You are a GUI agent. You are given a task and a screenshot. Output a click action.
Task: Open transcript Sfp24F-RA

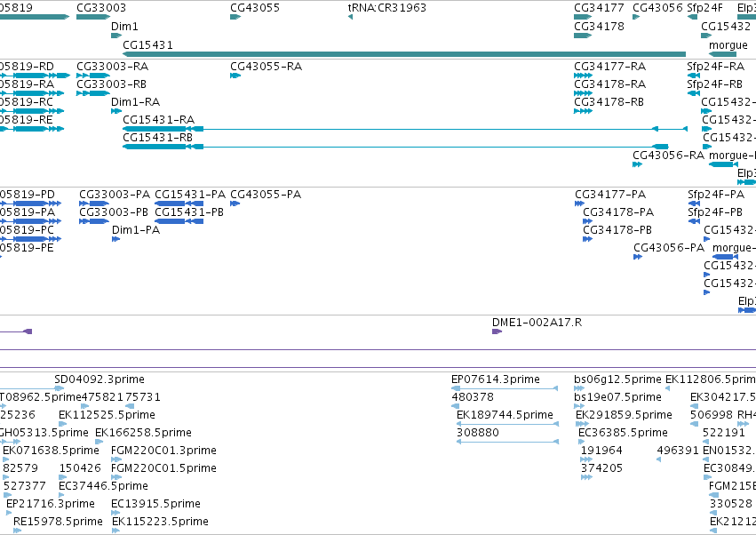coord(716,66)
